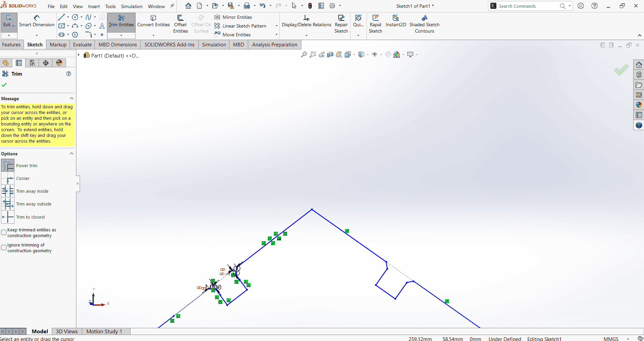Open the MMGS unit system selector
The image size is (644, 341).
(611, 339)
